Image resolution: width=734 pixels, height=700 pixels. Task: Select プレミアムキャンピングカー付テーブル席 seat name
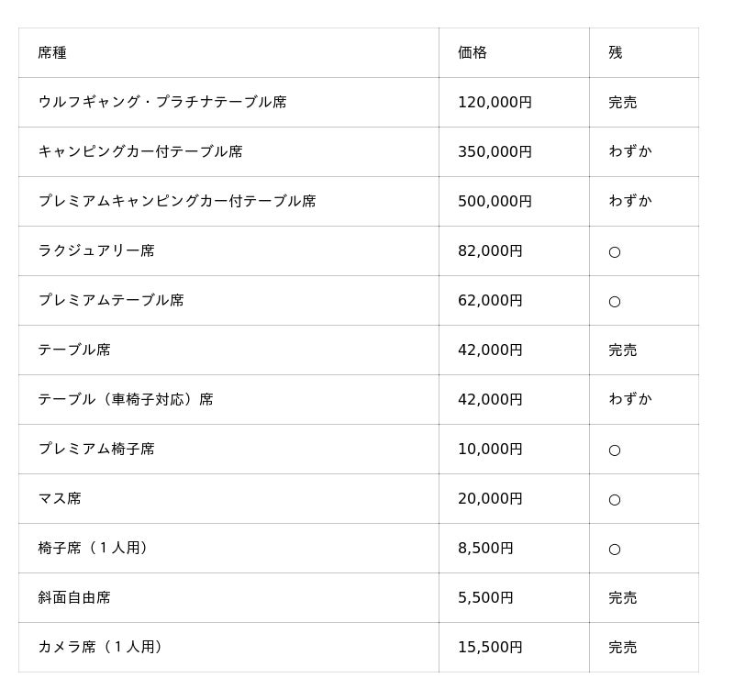click(177, 202)
